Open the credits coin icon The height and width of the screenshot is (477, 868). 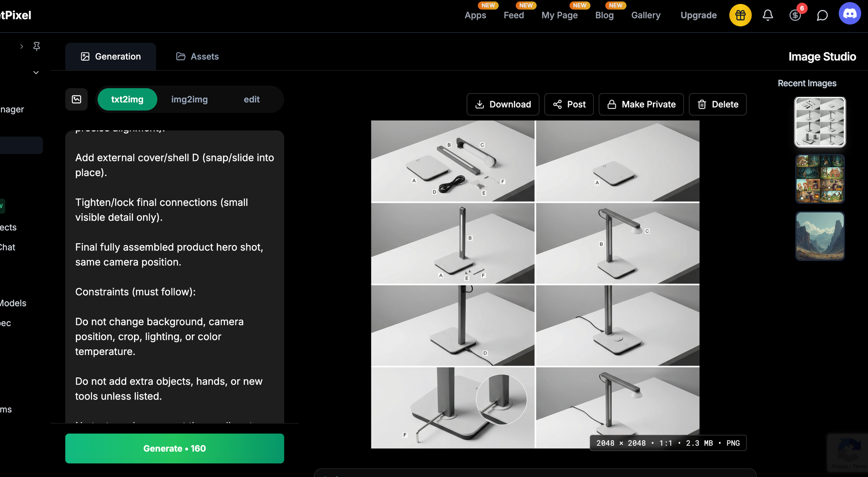pos(795,15)
